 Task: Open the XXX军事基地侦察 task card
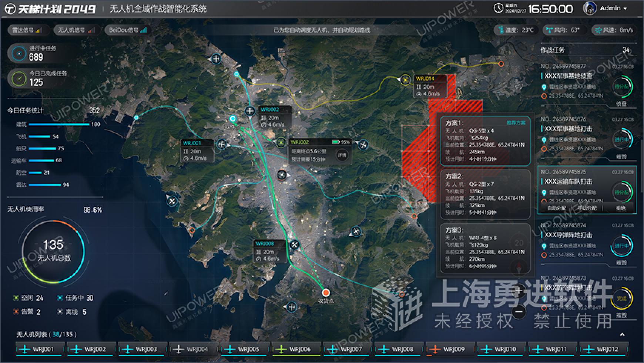587,86
